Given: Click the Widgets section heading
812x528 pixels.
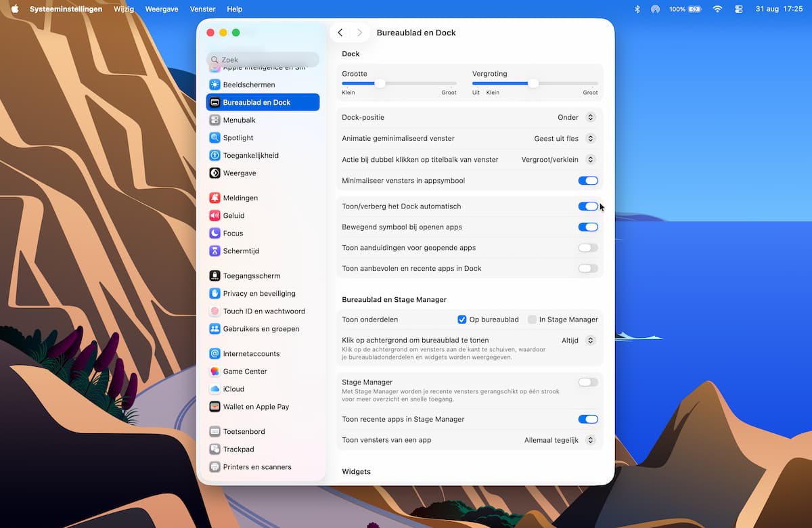Looking at the screenshot, I should tap(357, 471).
